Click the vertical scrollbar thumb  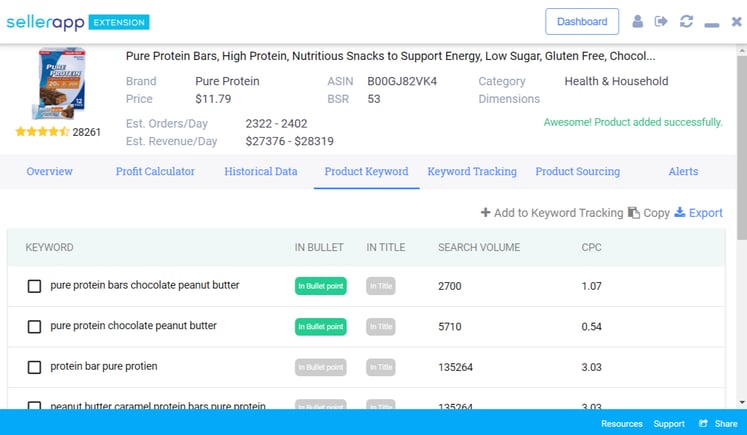tap(742, 148)
